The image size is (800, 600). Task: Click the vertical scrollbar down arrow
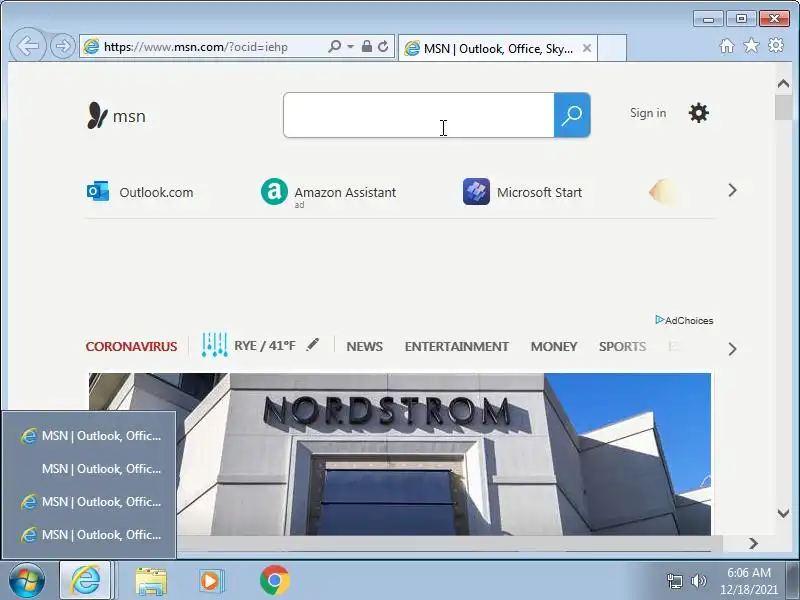pyautogui.click(x=783, y=513)
